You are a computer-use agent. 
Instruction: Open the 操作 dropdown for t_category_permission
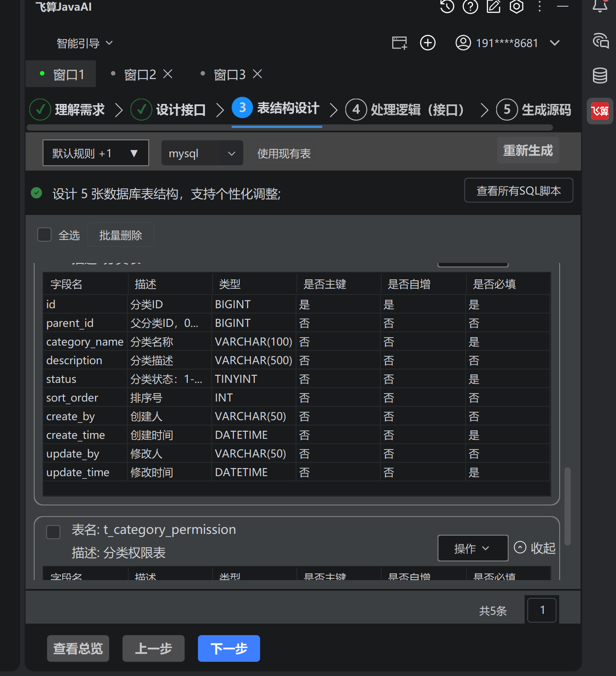473,548
